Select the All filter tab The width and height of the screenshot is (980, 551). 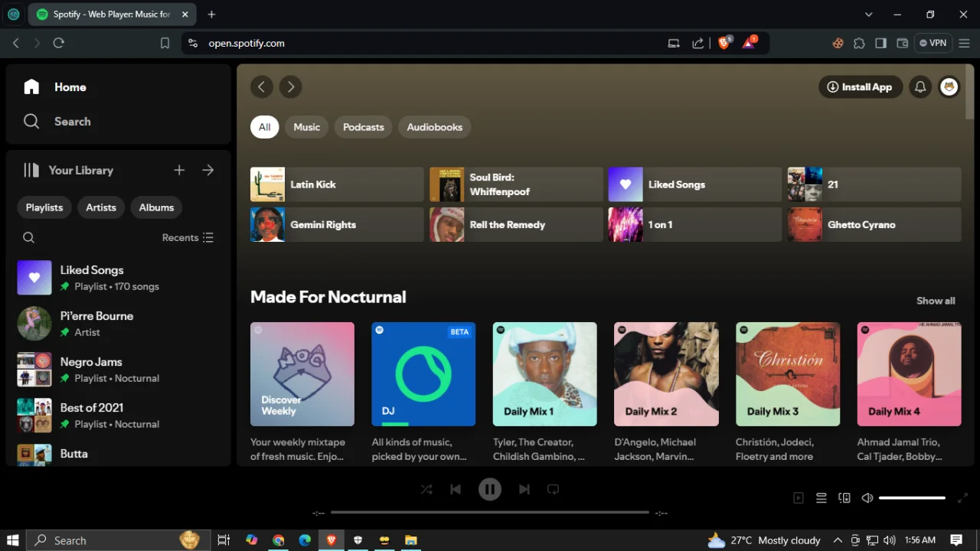(x=264, y=127)
